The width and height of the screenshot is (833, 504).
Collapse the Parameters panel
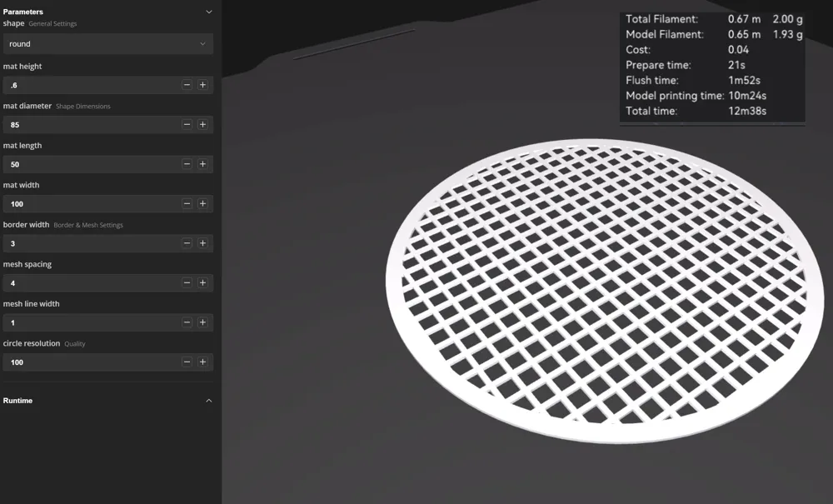(x=208, y=12)
